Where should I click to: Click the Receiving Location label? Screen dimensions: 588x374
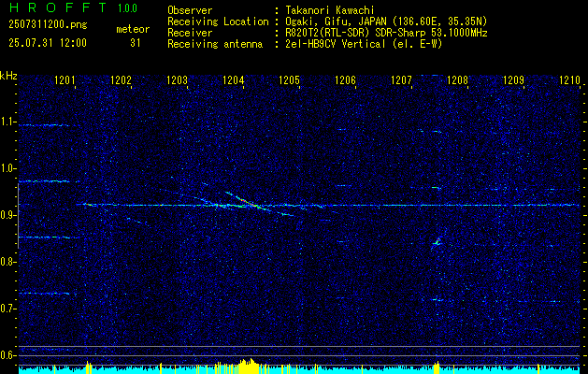218,22
